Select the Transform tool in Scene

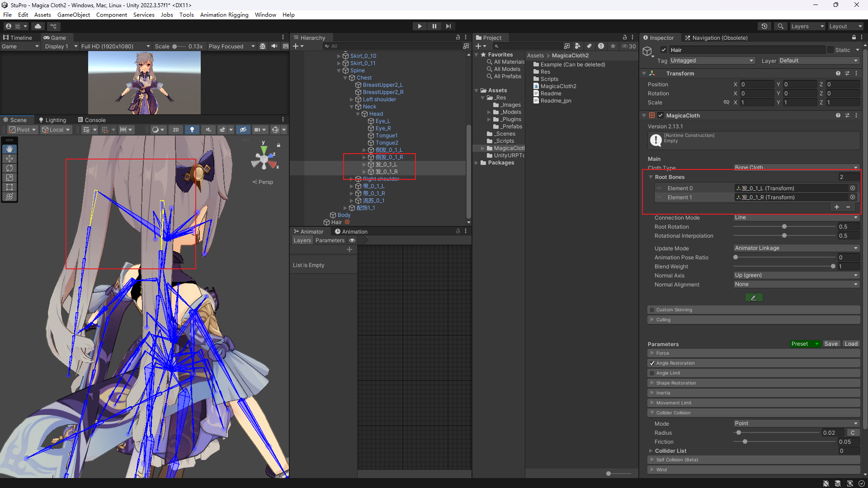(x=9, y=197)
